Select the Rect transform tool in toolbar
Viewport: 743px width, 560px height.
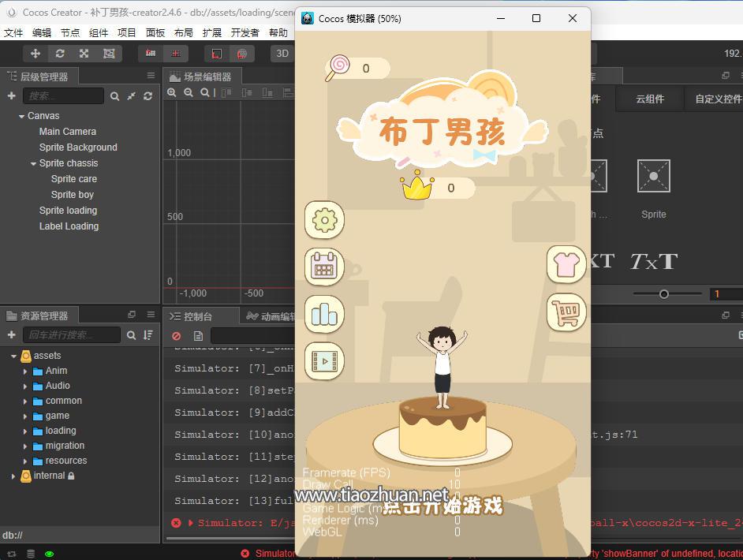pos(109,54)
